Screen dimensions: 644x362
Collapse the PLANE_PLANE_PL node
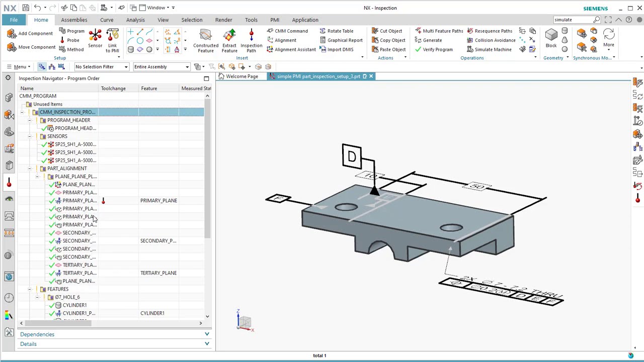click(37, 176)
